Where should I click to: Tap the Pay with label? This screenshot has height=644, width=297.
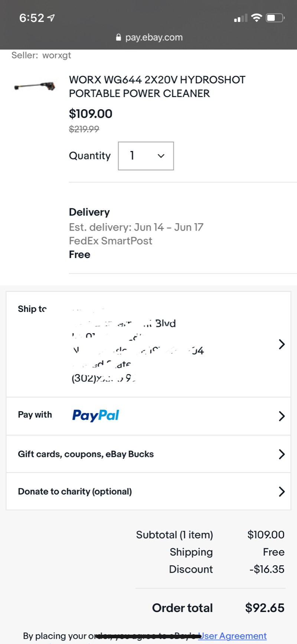pos(35,415)
